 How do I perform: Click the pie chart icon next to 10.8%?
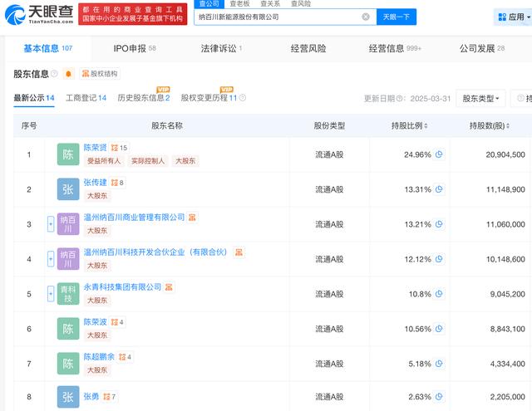[x=439, y=294]
